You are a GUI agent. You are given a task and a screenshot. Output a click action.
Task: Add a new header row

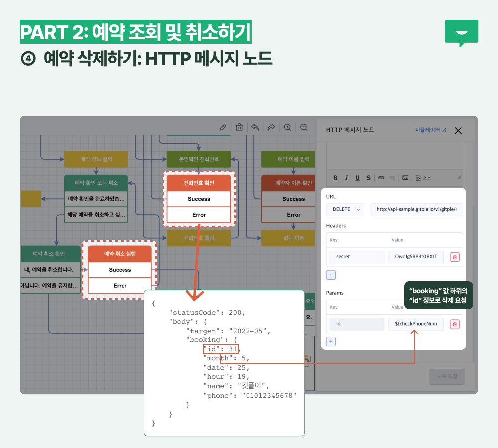331,274
